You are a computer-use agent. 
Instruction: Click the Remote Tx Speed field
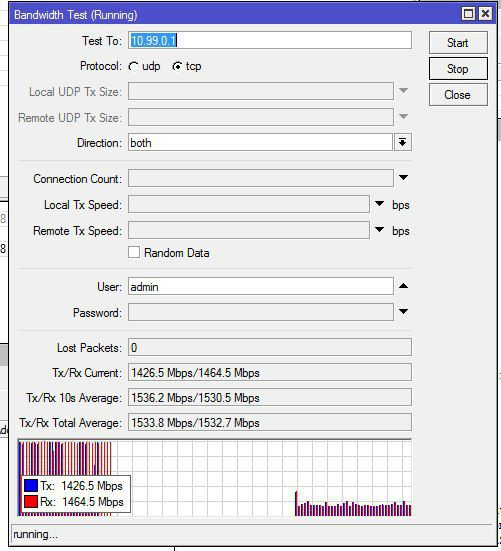tap(249, 230)
